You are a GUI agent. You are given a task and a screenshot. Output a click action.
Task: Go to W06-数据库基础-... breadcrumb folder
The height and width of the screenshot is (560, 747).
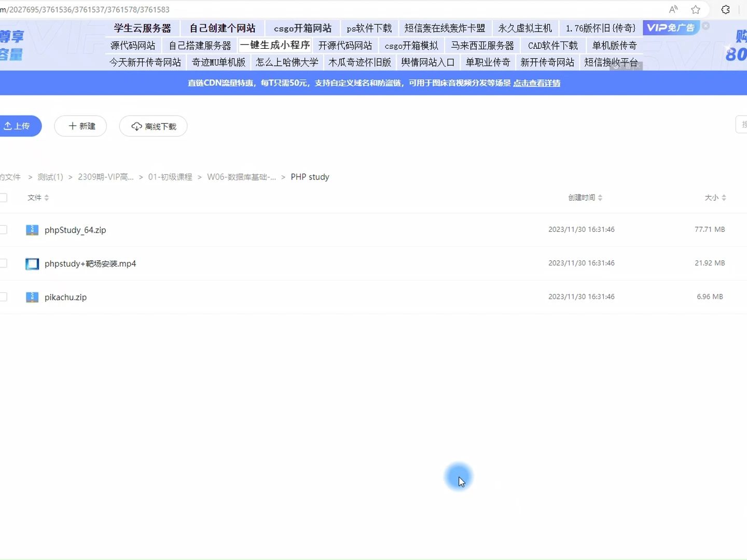tap(242, 177)
